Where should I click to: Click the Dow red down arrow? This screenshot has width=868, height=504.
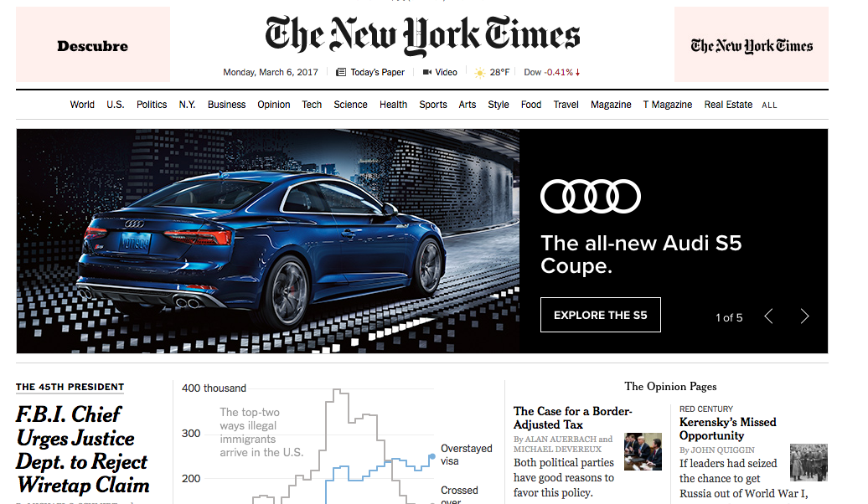coord(577,73)
